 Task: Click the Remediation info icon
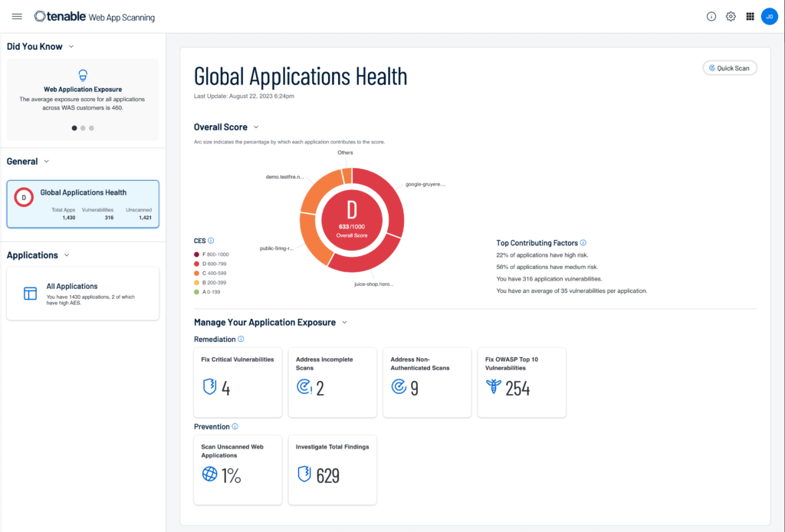coord(241,339)
